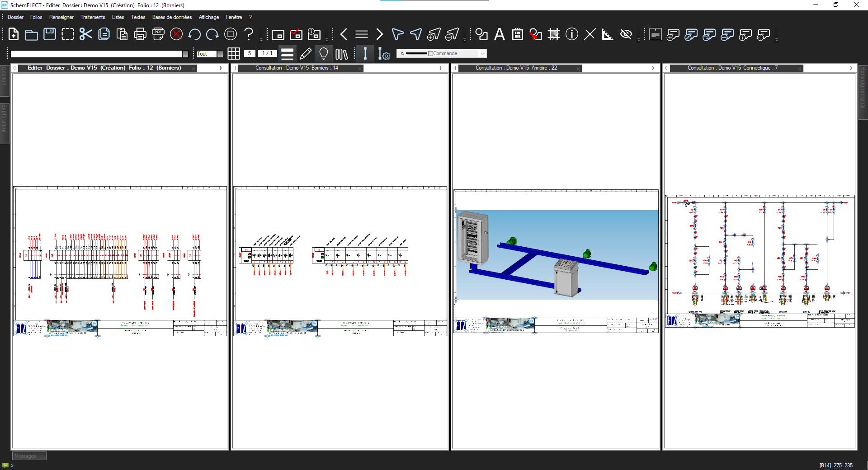Open the Traitements menu
Viewport: 868px width, 470px height.
[93, 17]
